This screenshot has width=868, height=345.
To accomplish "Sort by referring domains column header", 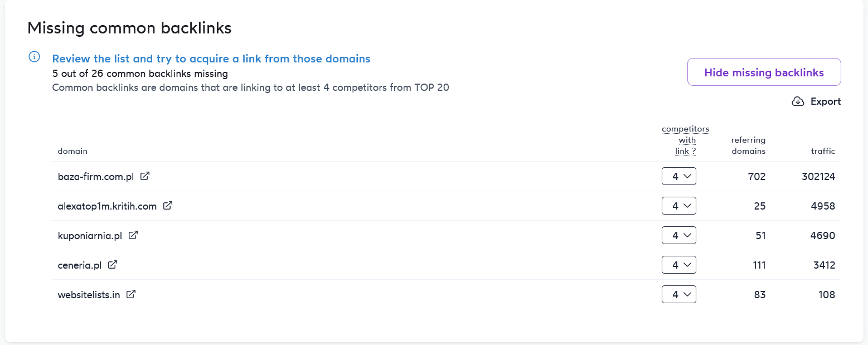I will pos(748,145).
